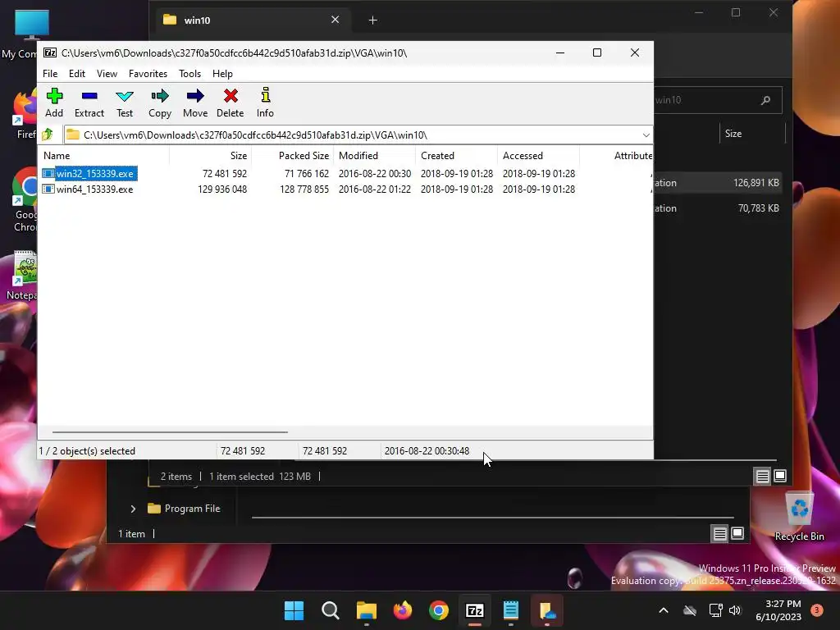The width and height of the screenshot is (840, 630).
Task: Expand the address bar path dropdown
Action: point(646,135)
